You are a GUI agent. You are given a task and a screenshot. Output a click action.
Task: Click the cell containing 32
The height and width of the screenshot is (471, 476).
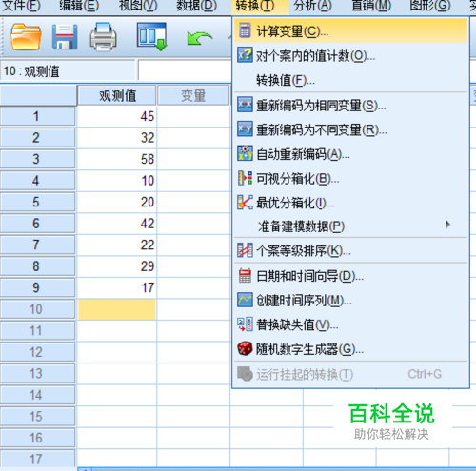[x=117, y=138]
